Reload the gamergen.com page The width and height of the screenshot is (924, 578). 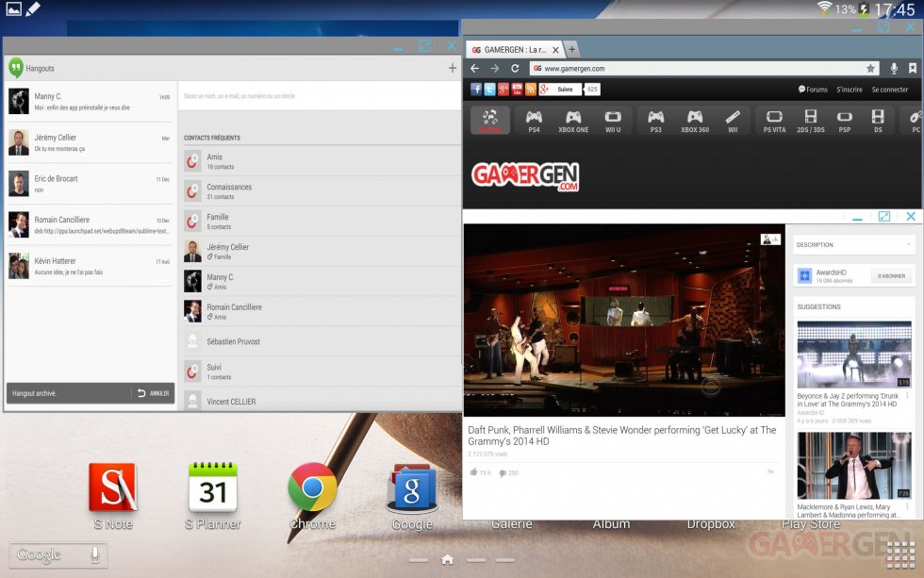pyautogui.click(x=515, y=69)
